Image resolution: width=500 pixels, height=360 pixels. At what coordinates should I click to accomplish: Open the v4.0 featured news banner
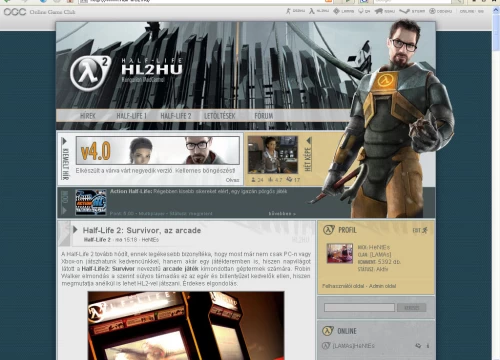click(x=158, y=150)
